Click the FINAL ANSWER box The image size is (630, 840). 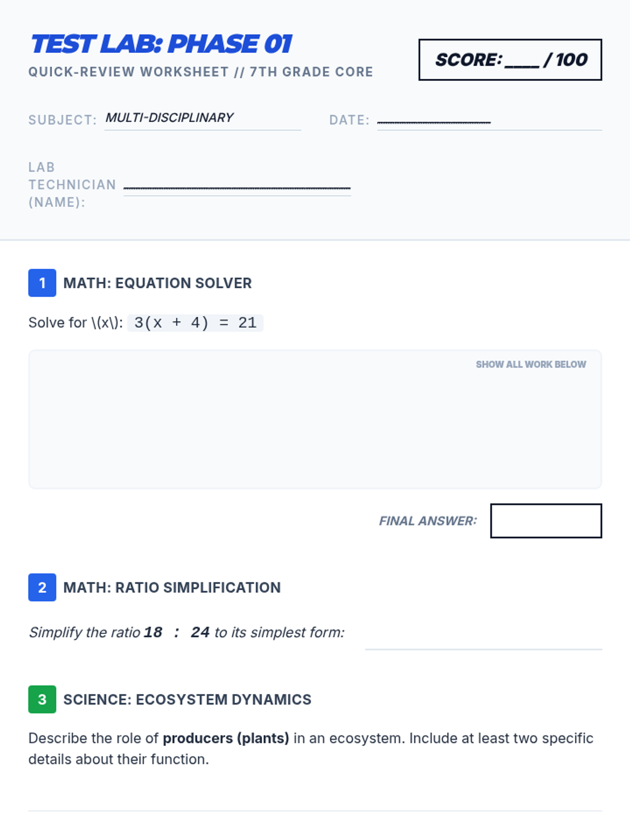546,521
